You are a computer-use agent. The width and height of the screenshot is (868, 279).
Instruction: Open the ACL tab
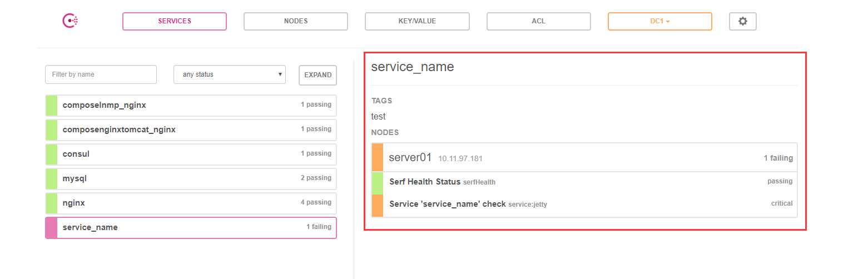[x=538, y=21]
